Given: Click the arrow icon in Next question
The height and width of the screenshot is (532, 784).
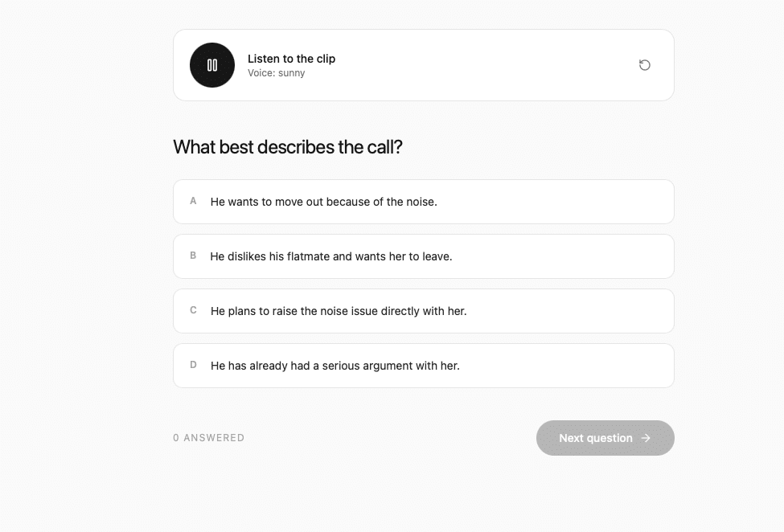Looking at the screenshot, I should tap(646, 438).
